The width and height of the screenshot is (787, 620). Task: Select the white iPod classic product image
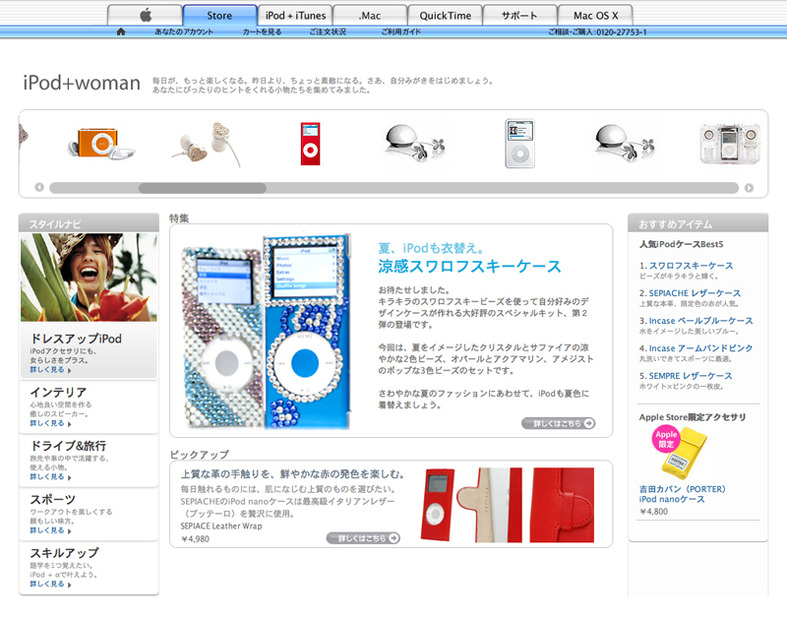tap(519, 144)
